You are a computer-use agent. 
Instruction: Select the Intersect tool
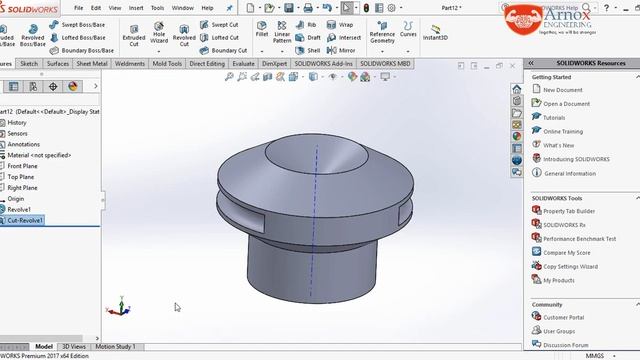[x=344, y=38]
